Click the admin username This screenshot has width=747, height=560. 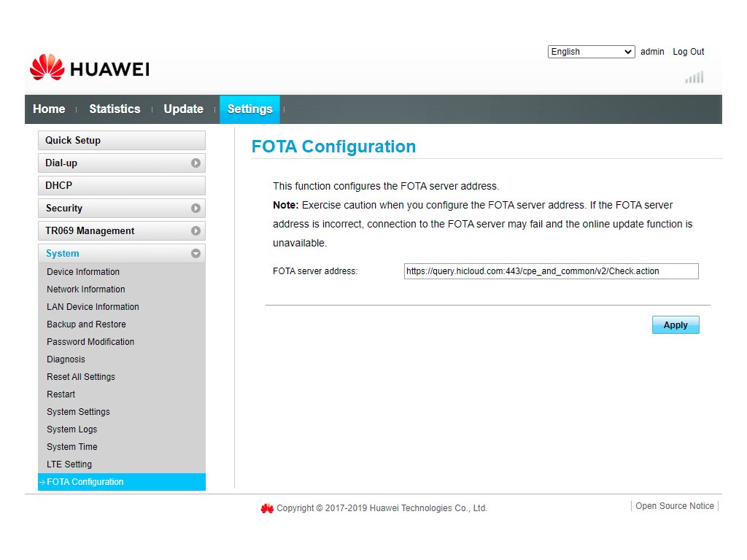click(x=652, y=52)
